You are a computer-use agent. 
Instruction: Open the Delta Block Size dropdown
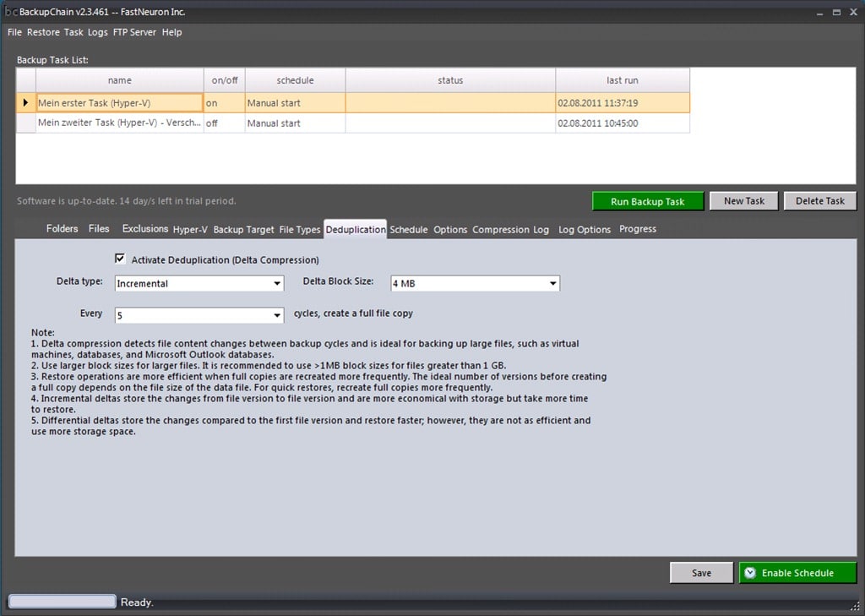click(x=552, y=283)
